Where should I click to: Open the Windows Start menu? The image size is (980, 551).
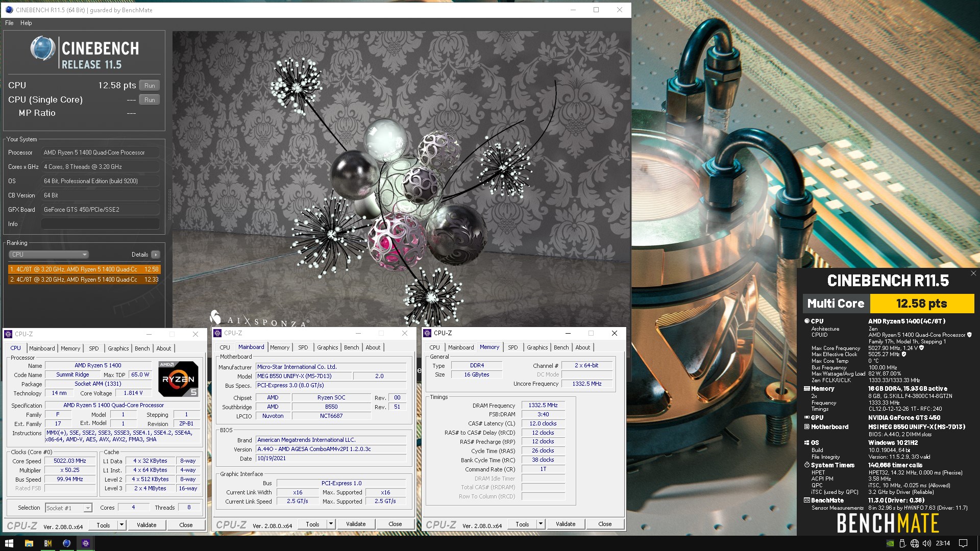coord(9,543)
